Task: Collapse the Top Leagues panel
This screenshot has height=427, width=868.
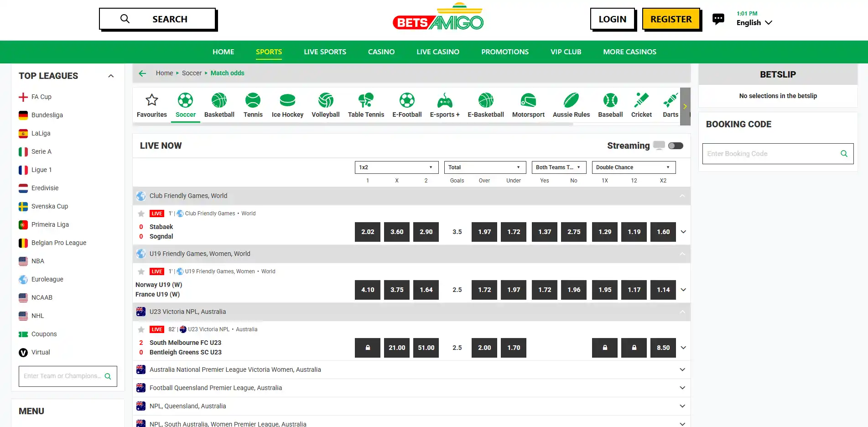Action: [111, 76]
